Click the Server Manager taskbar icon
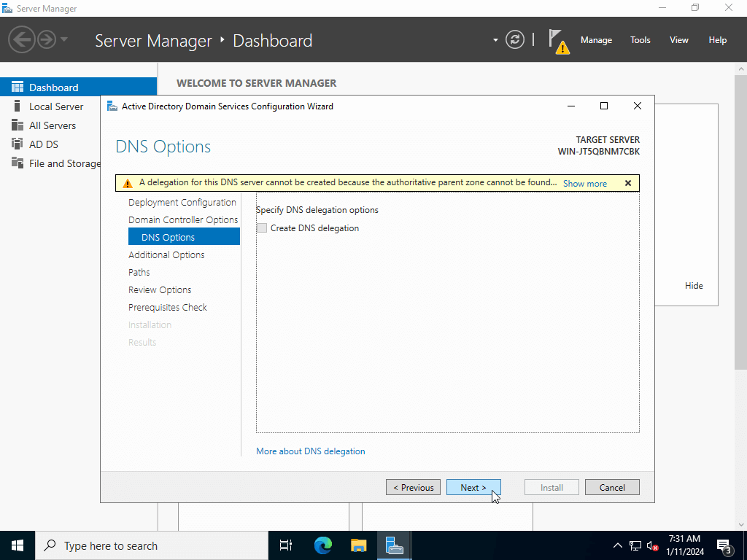747x560 pixels. pyautogui.click(x=395, y=545)
